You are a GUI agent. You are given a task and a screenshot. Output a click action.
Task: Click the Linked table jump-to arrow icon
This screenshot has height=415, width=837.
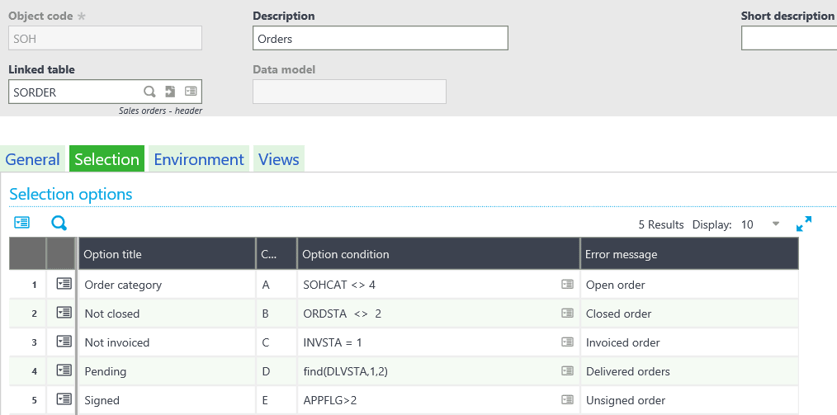[x=171, y=92]
